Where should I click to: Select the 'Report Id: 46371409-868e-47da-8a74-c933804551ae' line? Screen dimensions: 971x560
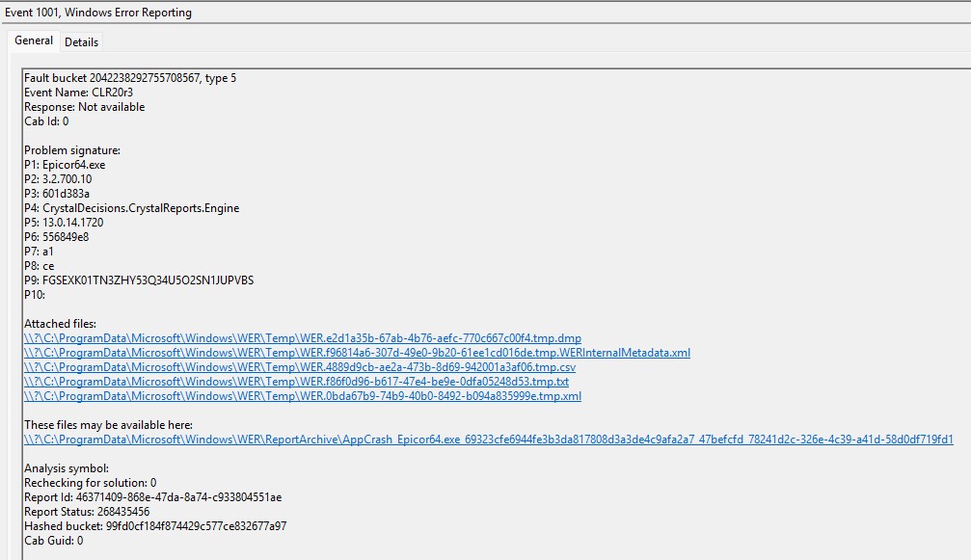tap(153, 497)
